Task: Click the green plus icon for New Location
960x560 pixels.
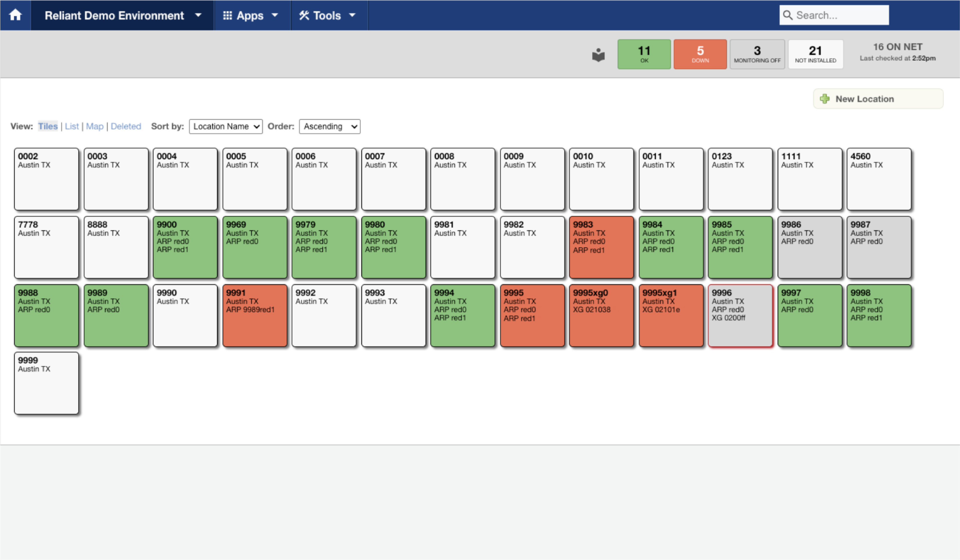Action: (x=824, y=99)
